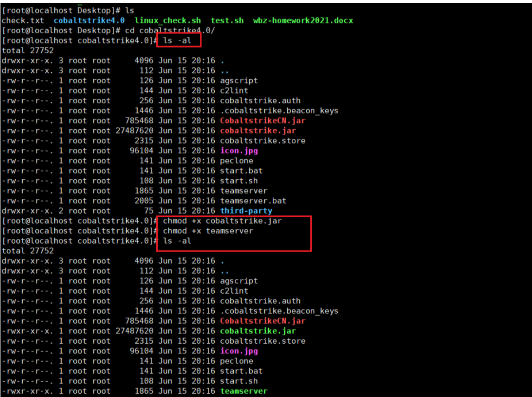Select the "chmod +x teamserver" command
The width and height of the screenshot is (532, 397).
pyautogui.click(x=208, y=231)
